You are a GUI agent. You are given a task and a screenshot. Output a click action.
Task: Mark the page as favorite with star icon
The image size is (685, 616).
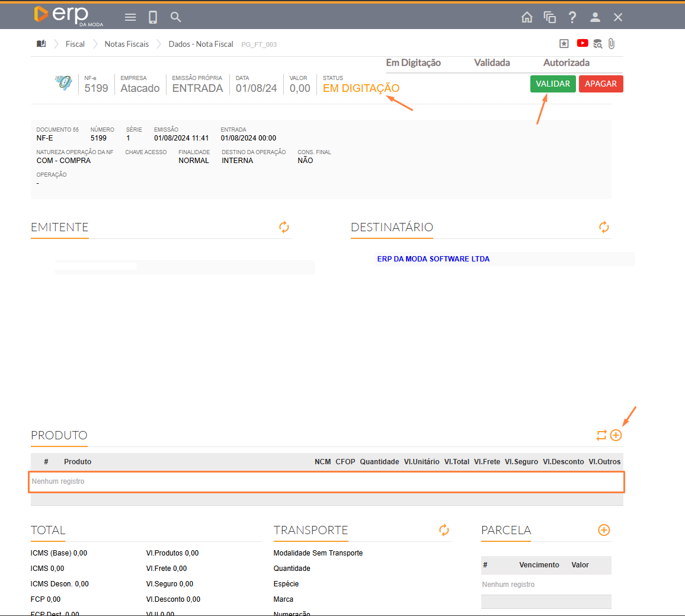[564, 44]
